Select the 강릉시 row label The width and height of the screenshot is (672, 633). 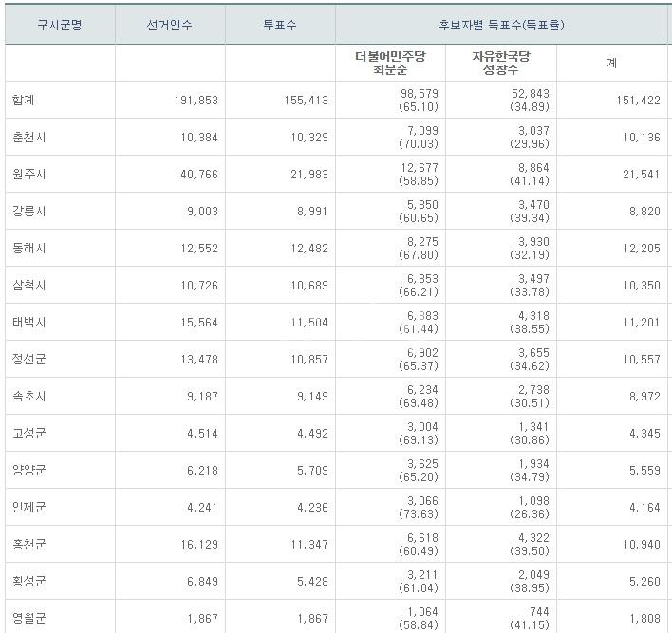point(28,211)
